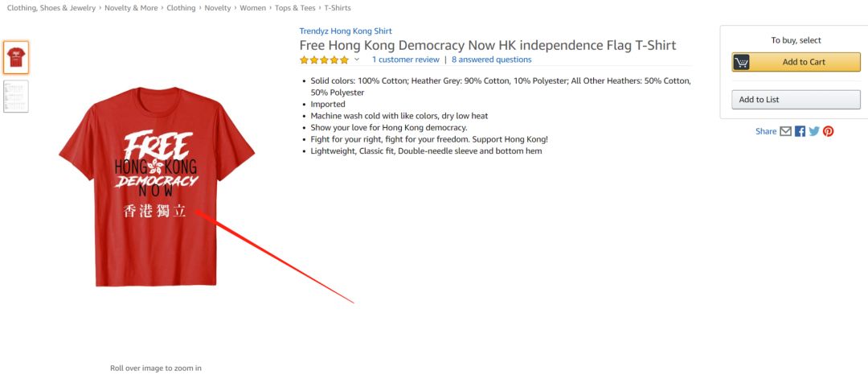Open the Tops & Tees breadcrumb
The width and height of the screenshot is (868, 379).
click(x=294, y=8)
